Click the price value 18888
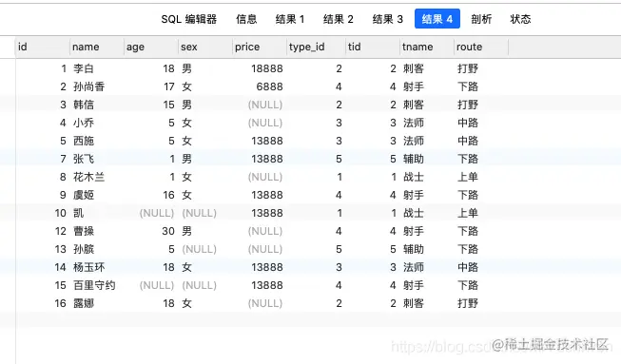Image resolution: width=621 pixels, height=364 pixels. click(x=267, y=68)
